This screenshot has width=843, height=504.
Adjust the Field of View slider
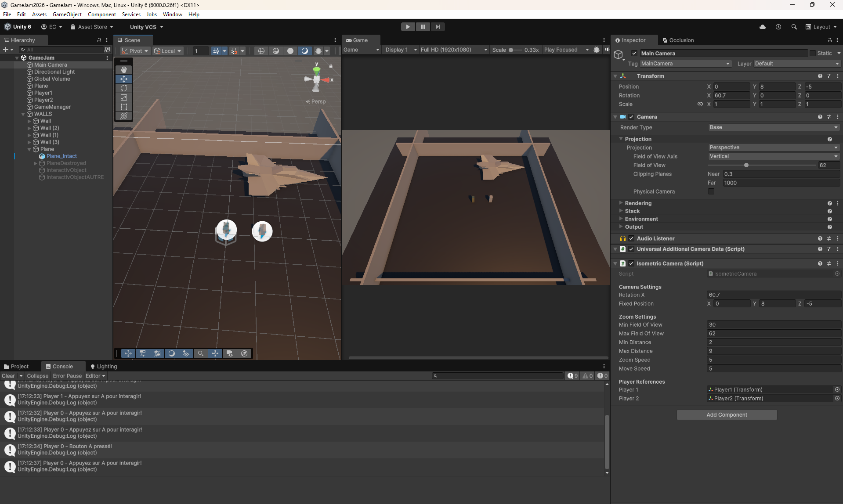pos(746,165)
